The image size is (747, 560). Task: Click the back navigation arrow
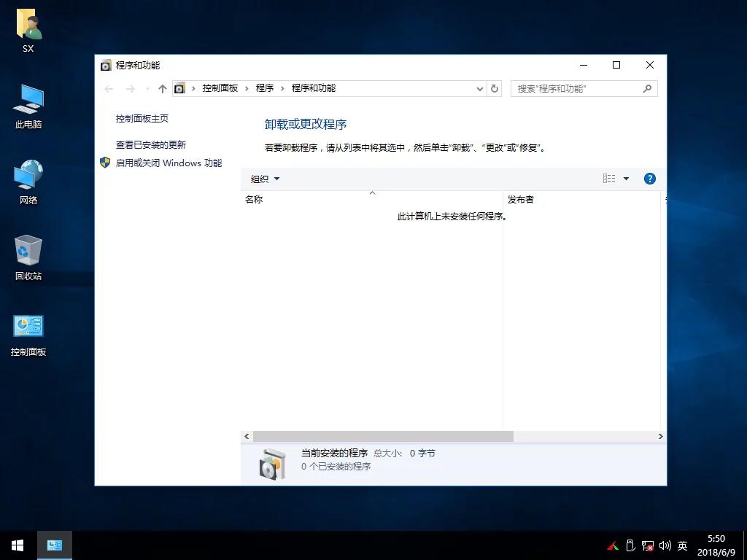[x=109, y=88]
